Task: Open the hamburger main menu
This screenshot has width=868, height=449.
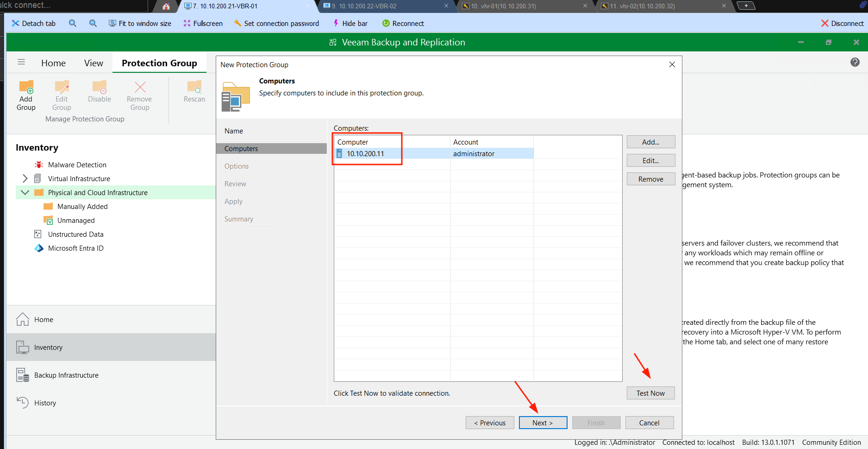Action: [21, 62]
